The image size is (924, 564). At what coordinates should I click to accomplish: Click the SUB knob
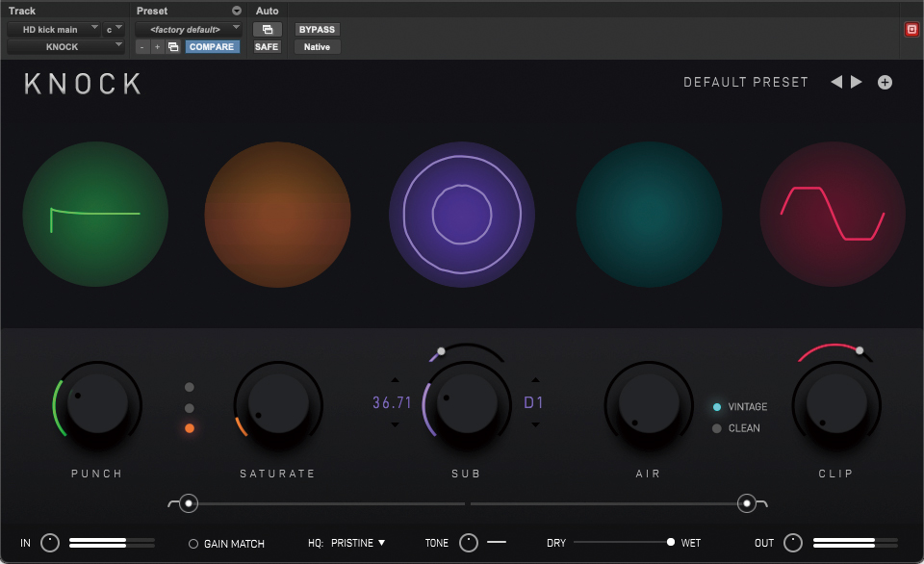[x=466, y=404]
